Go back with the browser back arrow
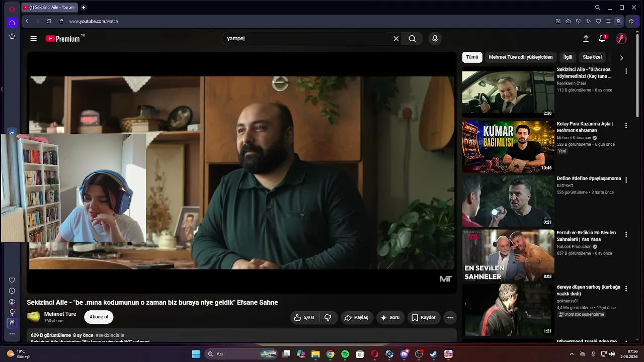Image resolution: width=644 pixels, height=362 pixels. (27, 21)
